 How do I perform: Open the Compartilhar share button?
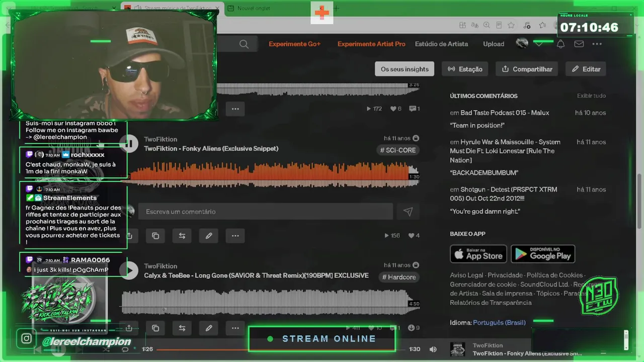(527, 69)
